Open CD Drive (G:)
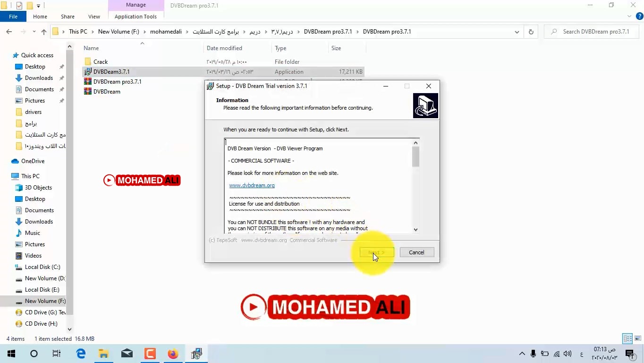The height and width of the screenshot is (363, 644). 45,312
